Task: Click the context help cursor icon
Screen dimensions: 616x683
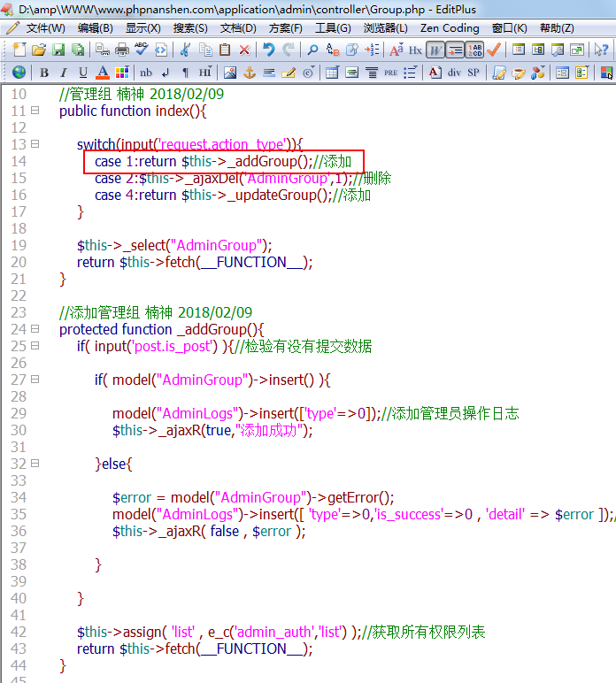Action: tap(601, 50)
